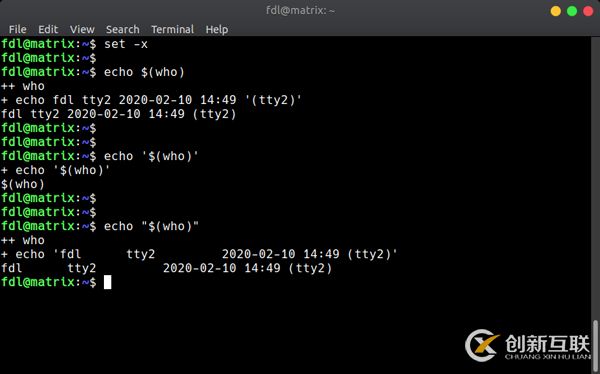Open the Search menu
The image size is (600, 374).
pyautogui.click(x=122, y=29)
